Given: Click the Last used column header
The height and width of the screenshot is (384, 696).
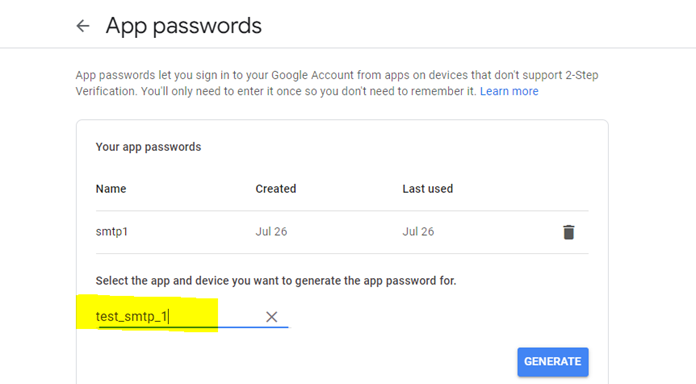Looking at the screenshot, I should (427, 189).
